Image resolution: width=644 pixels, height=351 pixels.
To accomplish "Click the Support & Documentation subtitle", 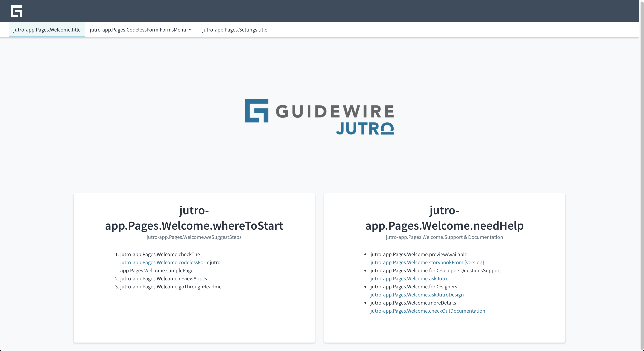I will [x=444, y=237].
